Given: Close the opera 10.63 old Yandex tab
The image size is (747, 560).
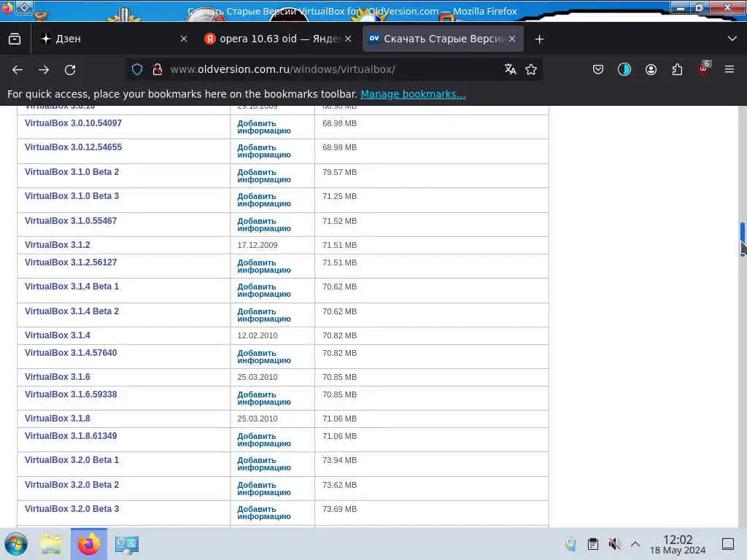Looking at the screenshot, I should [348, 39].
